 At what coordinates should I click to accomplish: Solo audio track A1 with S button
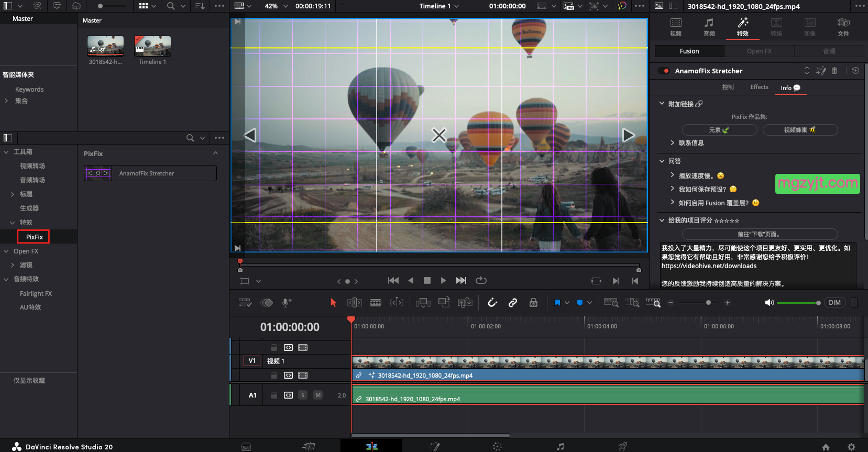coord(303,395)
